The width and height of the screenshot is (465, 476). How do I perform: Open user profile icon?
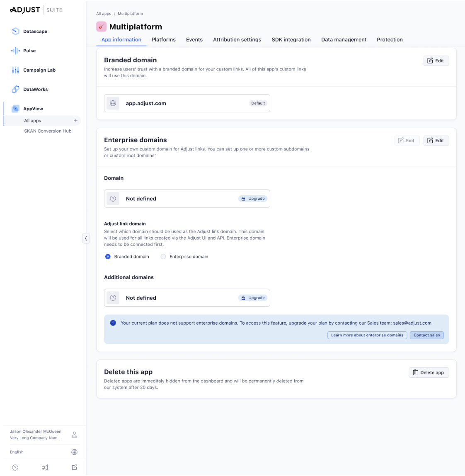(74, 435)
